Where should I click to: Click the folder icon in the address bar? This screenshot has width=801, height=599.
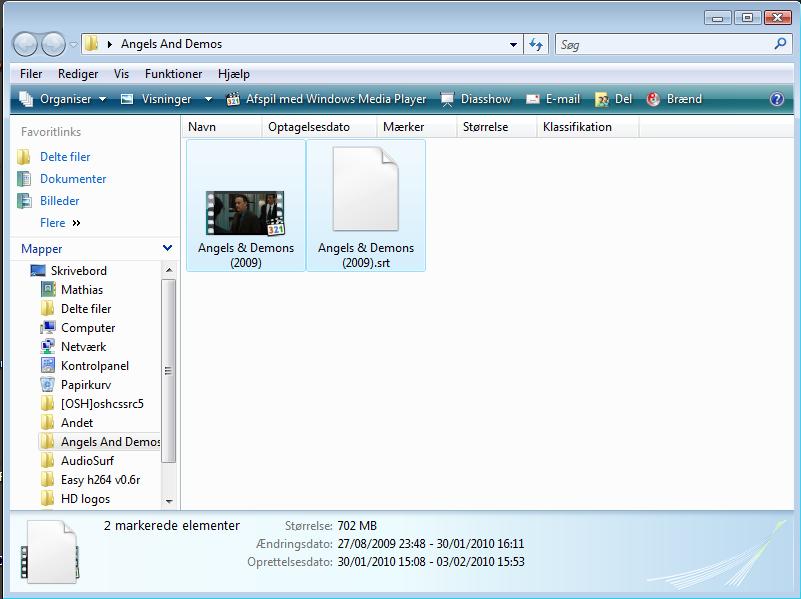(x=91, y=43)
